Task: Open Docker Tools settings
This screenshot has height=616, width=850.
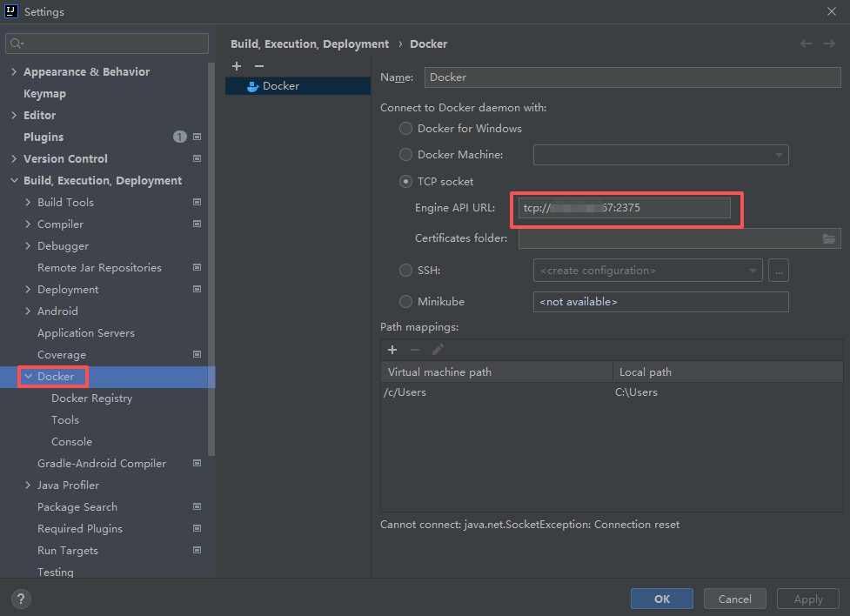Action: click(x=65, y=419)
